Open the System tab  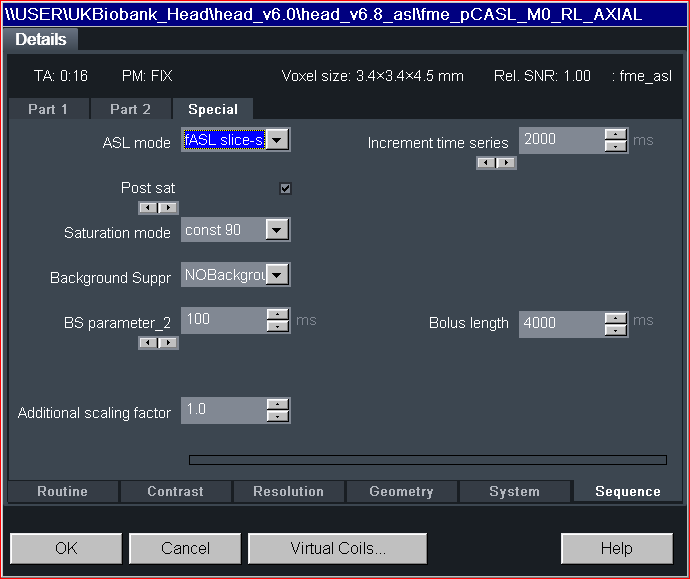point(514,491)
